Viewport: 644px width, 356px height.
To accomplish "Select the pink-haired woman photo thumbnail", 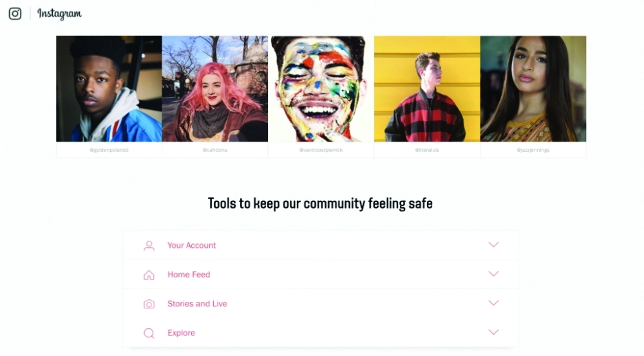I will (215, 89).
